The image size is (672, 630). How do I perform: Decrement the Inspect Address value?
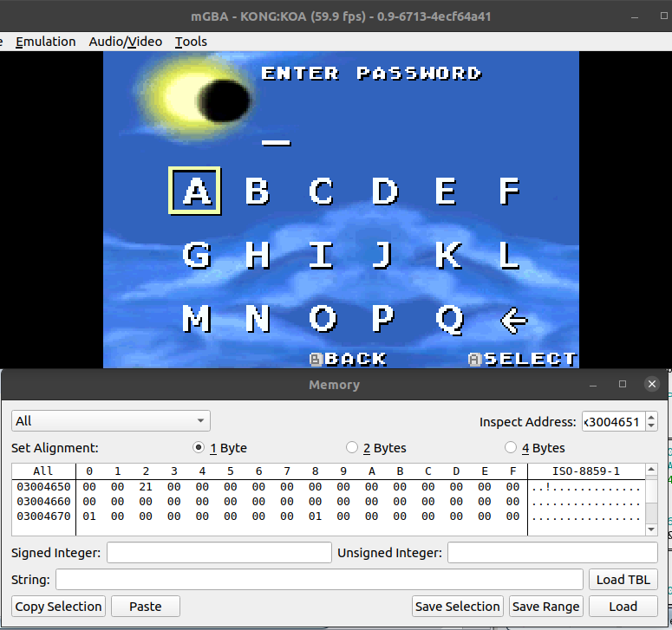click(x=651, y=426)
